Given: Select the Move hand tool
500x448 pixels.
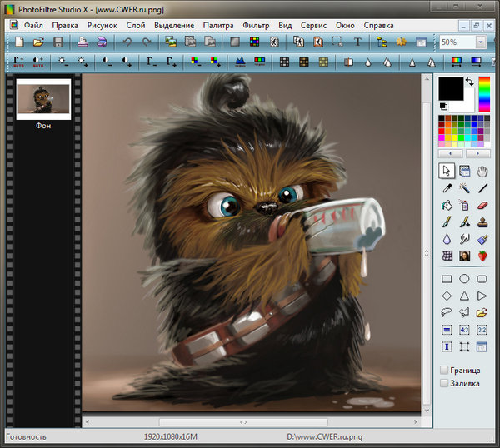Looking at the screenshot, I should point(482,172).
